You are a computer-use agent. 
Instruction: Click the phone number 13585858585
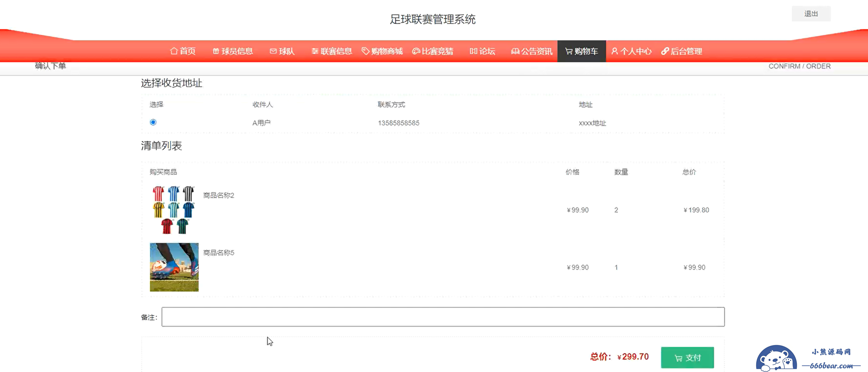(x=399, y=123)
